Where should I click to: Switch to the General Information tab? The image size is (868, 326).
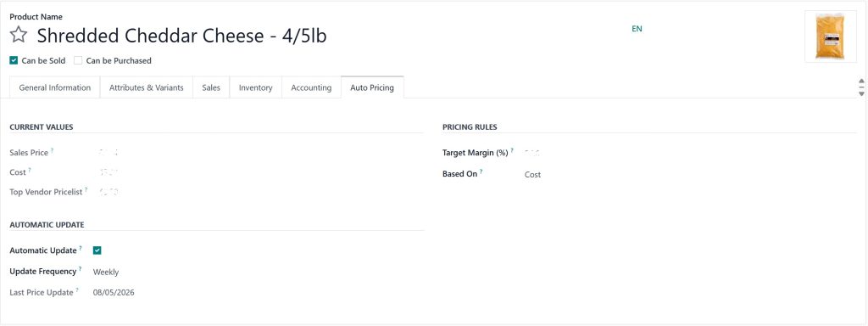[55, 87]
